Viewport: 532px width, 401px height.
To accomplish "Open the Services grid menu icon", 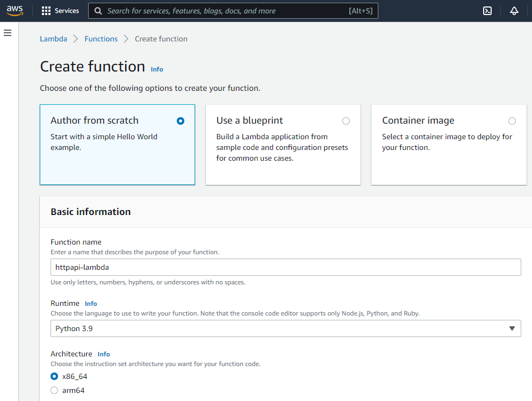I will 46,11.
